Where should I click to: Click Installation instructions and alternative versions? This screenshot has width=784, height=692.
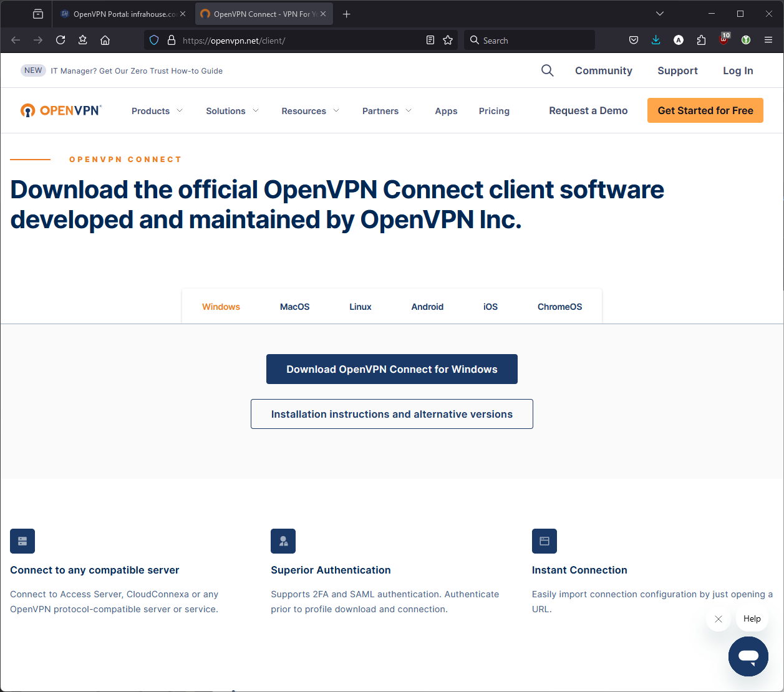click(x=392, y=414)
